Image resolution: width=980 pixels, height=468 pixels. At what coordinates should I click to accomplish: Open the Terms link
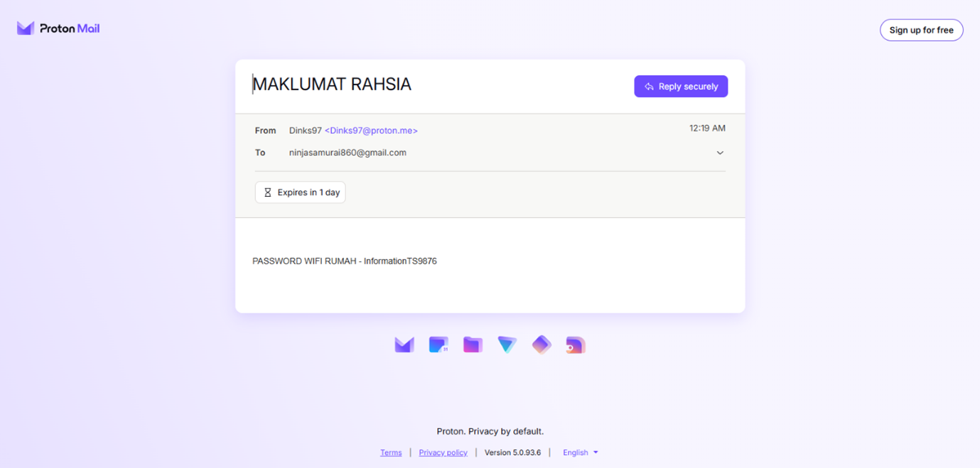pos(391,452)
